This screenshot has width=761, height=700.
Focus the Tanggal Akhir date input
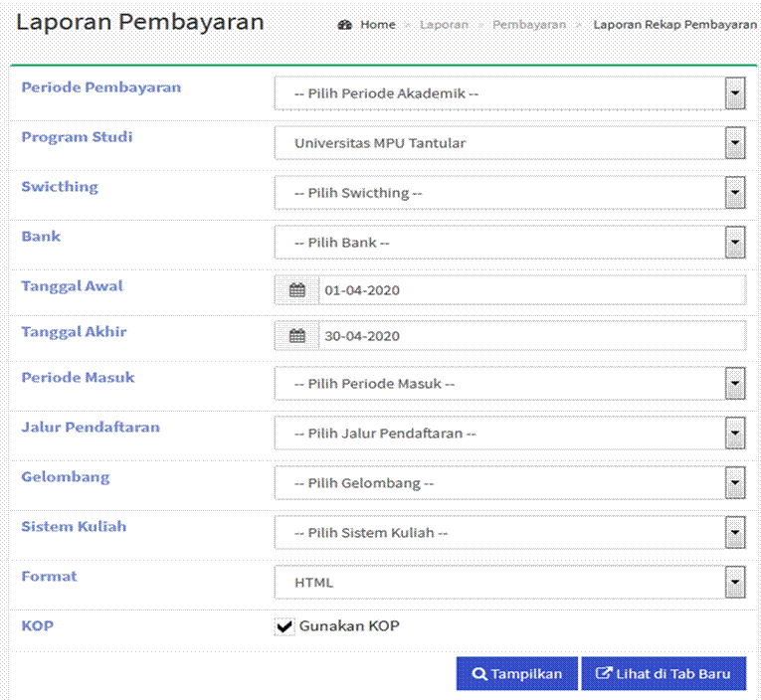click(x=531, y=336)
